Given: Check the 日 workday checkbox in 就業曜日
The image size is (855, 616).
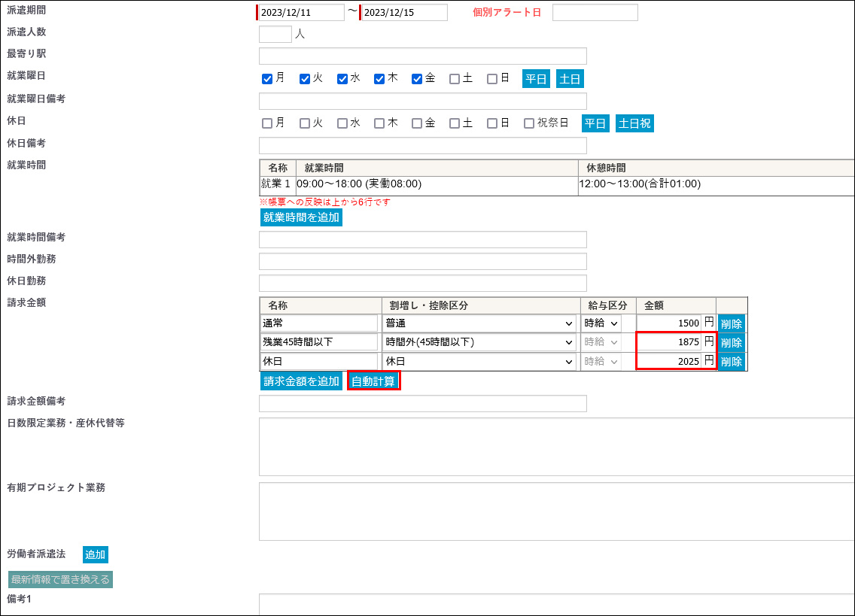Looking at the screenshot, I should (x=491, y=79).
